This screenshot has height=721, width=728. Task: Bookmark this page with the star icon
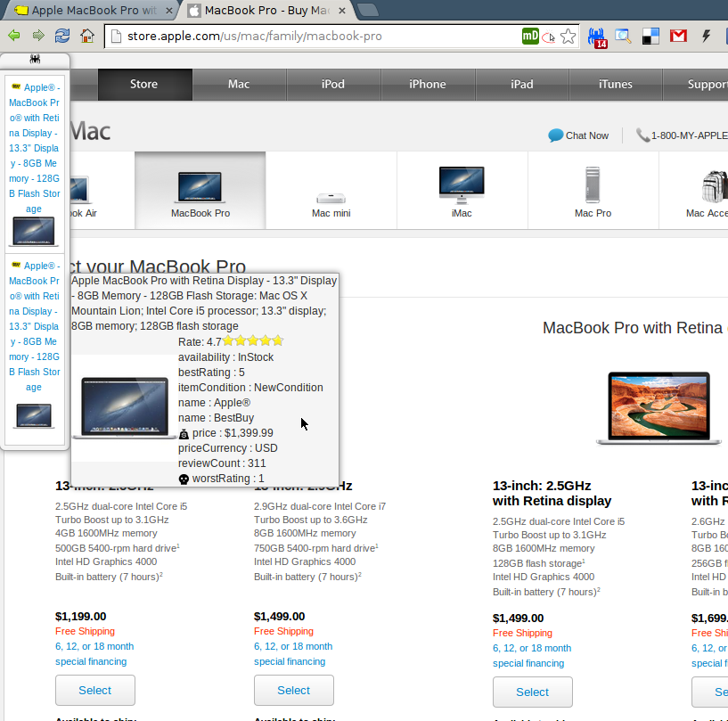point(568,36)
